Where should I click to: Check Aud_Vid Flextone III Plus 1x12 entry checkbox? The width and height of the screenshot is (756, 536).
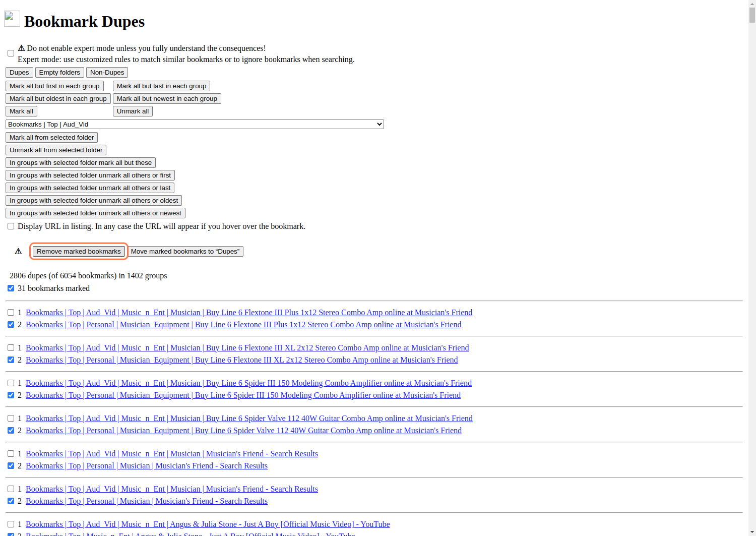[11, 313]
